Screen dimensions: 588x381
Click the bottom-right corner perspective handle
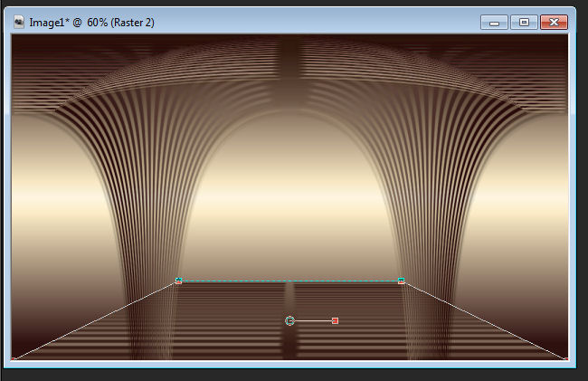pos(566,359)
